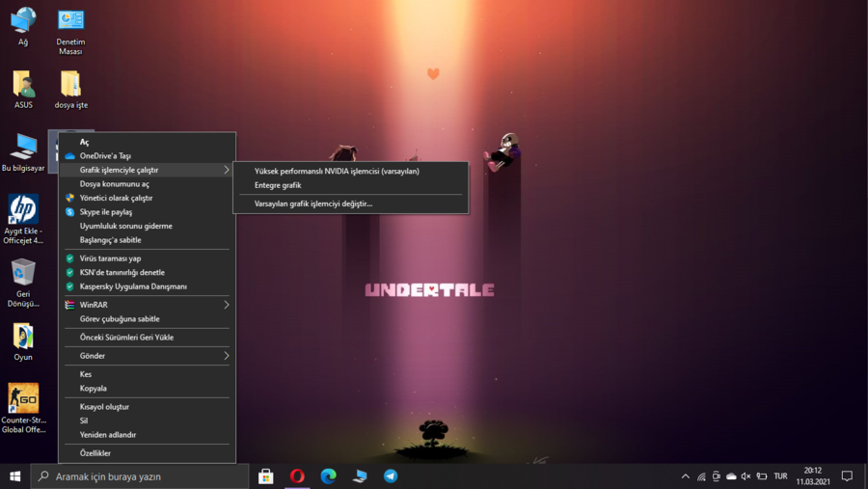Open Özellikler from the context menu
This screenshot has height=489, width=868.
[x=95, y=453]
